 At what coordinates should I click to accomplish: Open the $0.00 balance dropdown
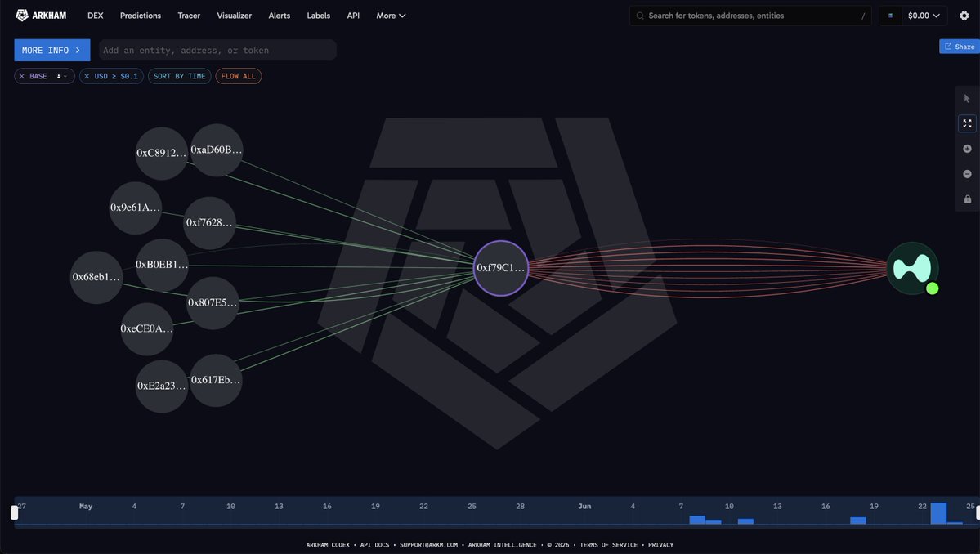pyautogui.click(x=923, y=16)
